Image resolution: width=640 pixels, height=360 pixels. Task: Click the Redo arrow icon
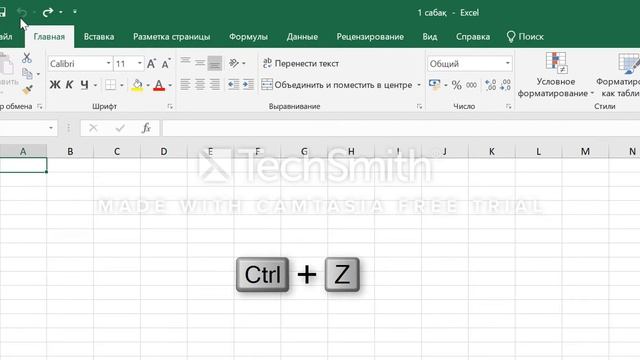click(x=48, y=12)
